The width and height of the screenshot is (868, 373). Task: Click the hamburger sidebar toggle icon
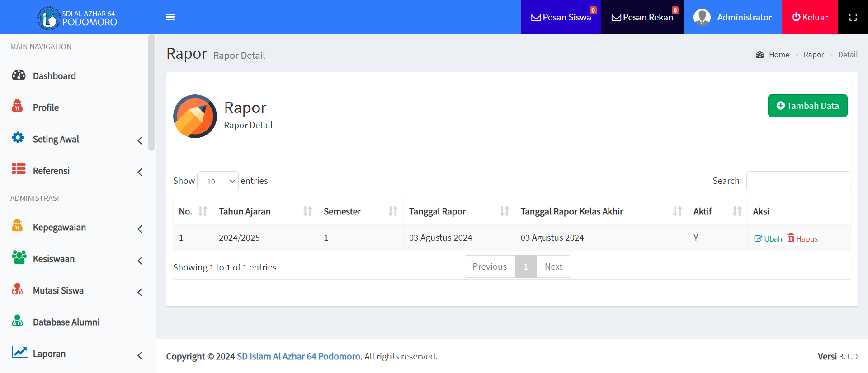click(x=170, y=17)
